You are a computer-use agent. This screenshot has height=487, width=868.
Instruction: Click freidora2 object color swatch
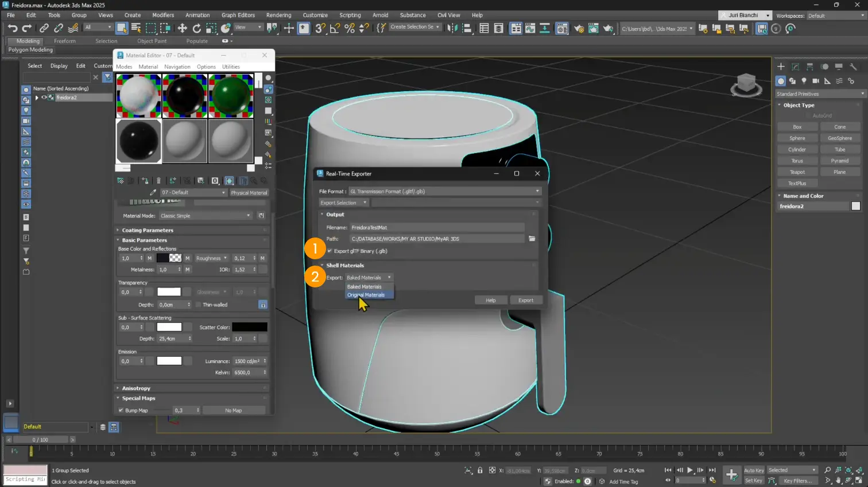coord(856,207)
